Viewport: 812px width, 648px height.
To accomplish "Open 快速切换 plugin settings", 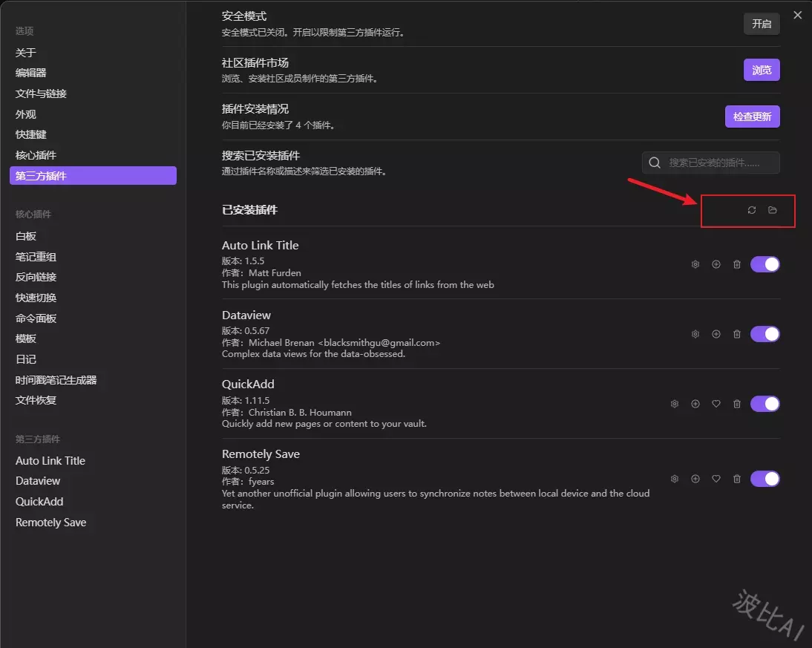I will point(94,298).
